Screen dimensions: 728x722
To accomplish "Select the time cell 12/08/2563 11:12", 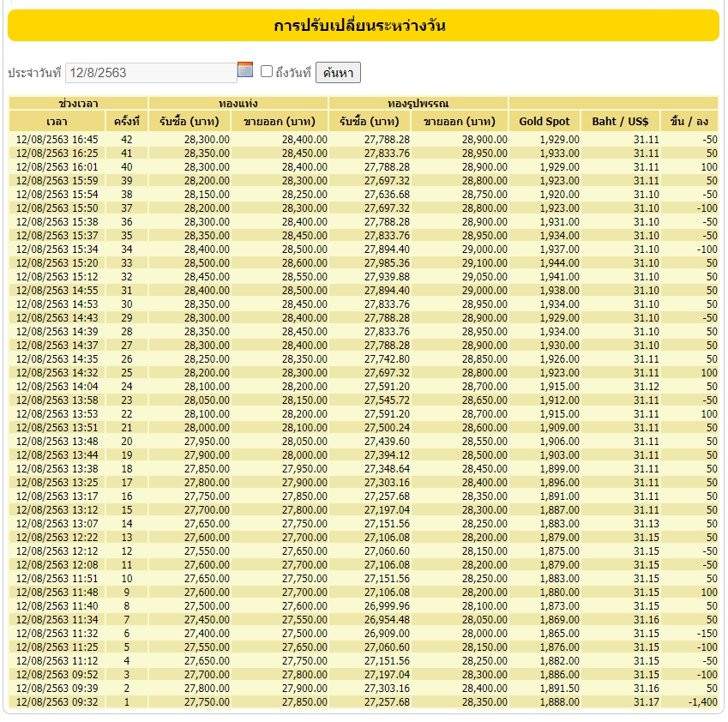I will 57,661.
